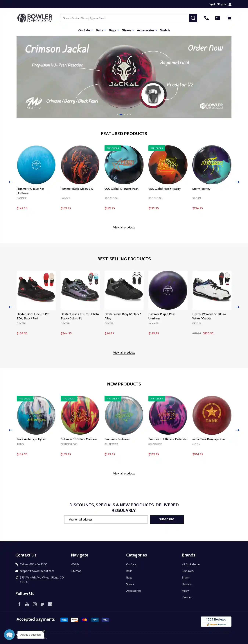Select the second banner slide indicator dot

121,114
